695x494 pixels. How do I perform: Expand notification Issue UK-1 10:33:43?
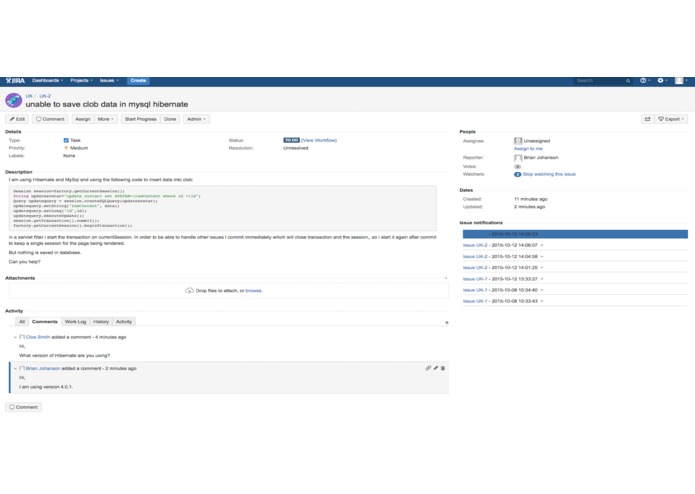pyautogui.click(x=542, y=301)
